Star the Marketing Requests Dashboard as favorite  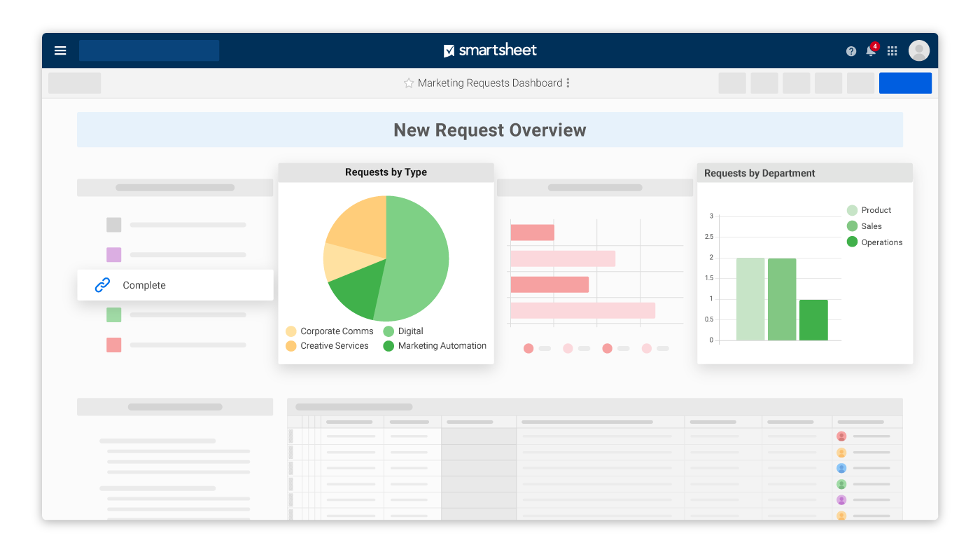tap(409, 83)
